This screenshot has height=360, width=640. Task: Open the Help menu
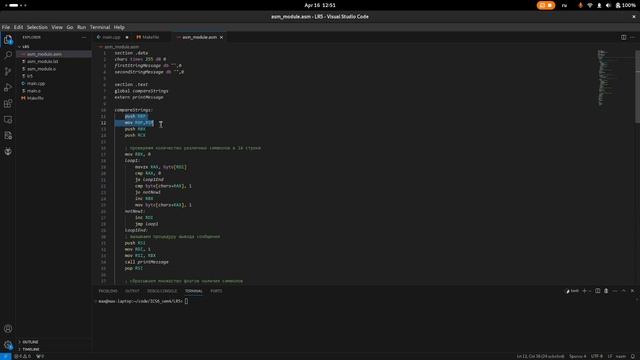[119, 27]
